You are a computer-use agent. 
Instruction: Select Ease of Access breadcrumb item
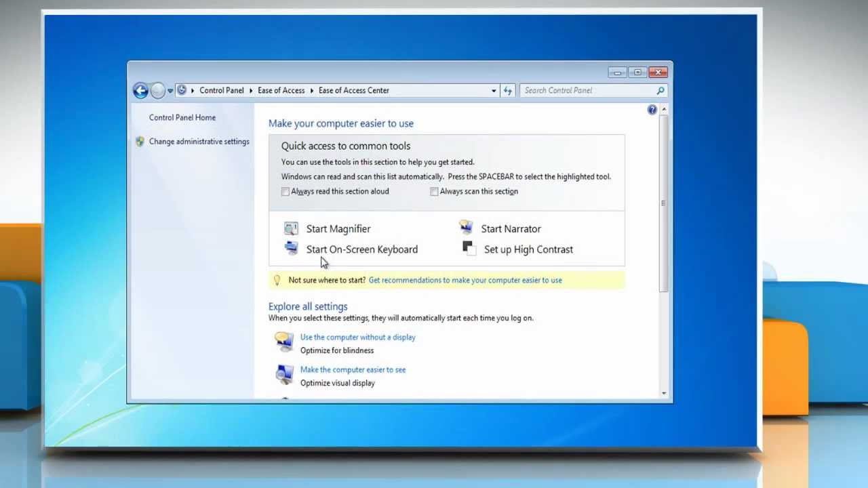[x=281, y=90]
